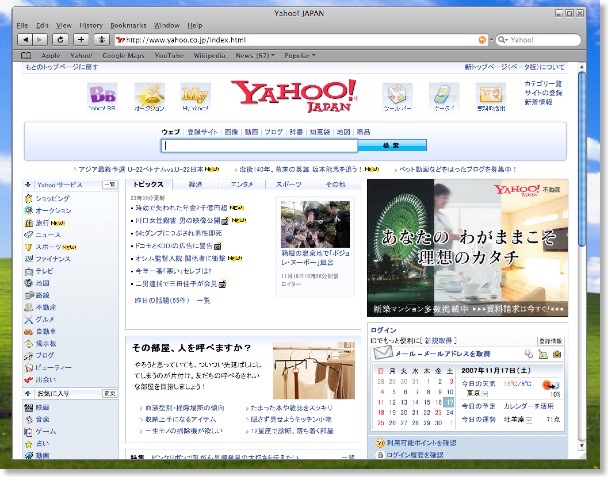Open テレビ in the services sidebar
The height and width of the screenshot is (477, 608).
44,271
